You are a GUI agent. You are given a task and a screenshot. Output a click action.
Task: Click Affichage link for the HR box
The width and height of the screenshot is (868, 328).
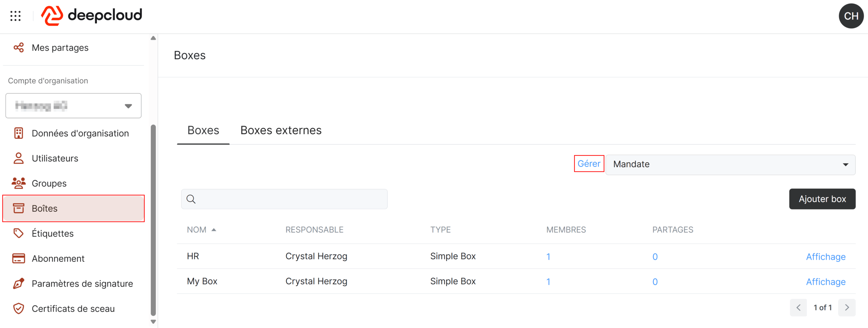825,257
